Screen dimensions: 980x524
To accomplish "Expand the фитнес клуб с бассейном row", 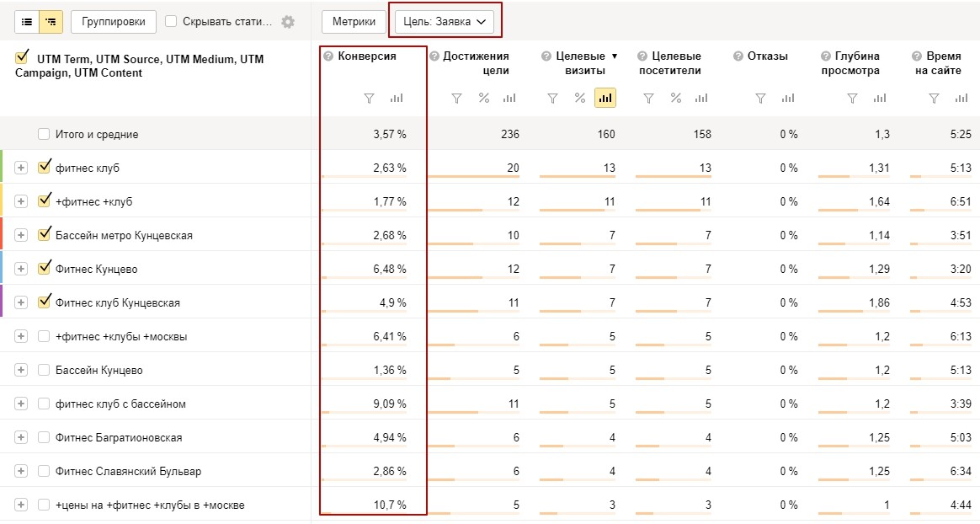I will pos(21,404).
